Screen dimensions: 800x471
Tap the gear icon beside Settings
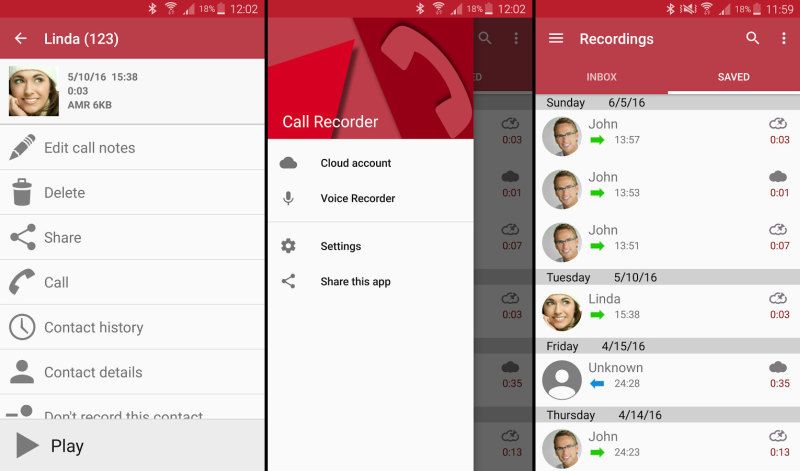[288, 246]
